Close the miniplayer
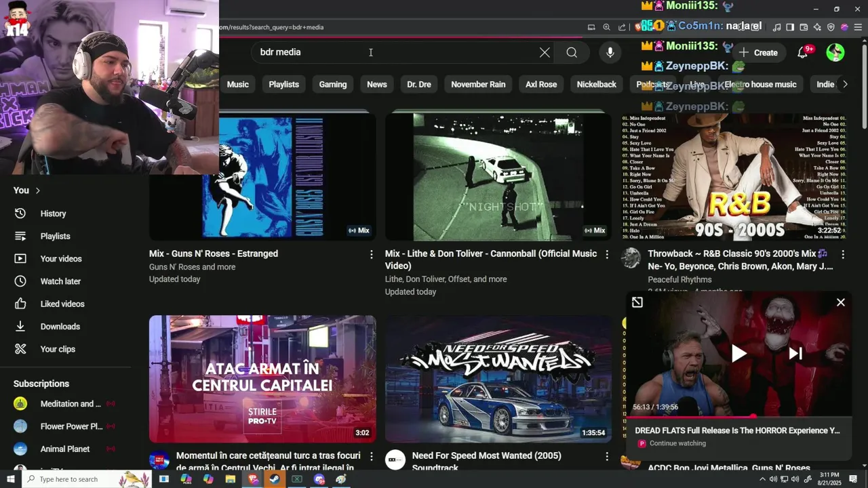 (841, 302)
